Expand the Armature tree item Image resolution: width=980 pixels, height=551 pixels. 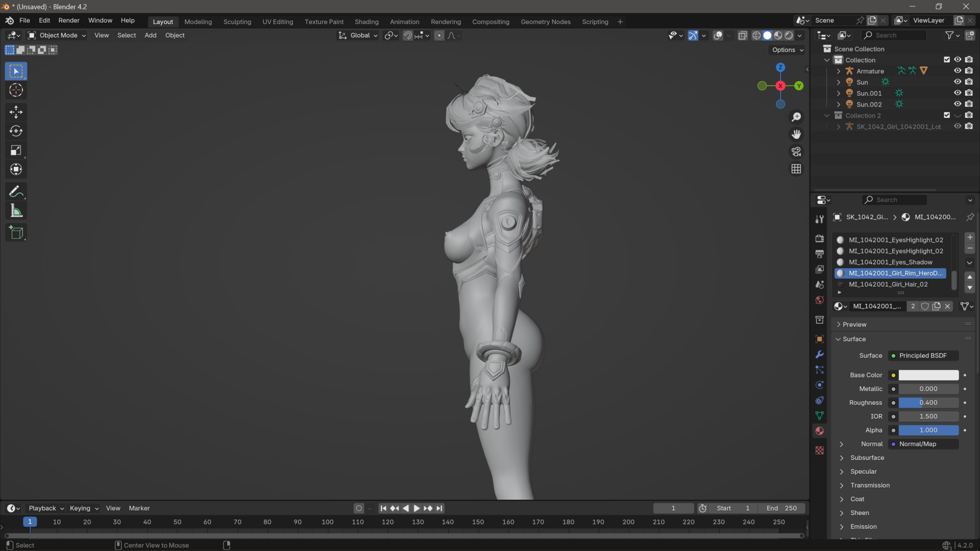838,71
